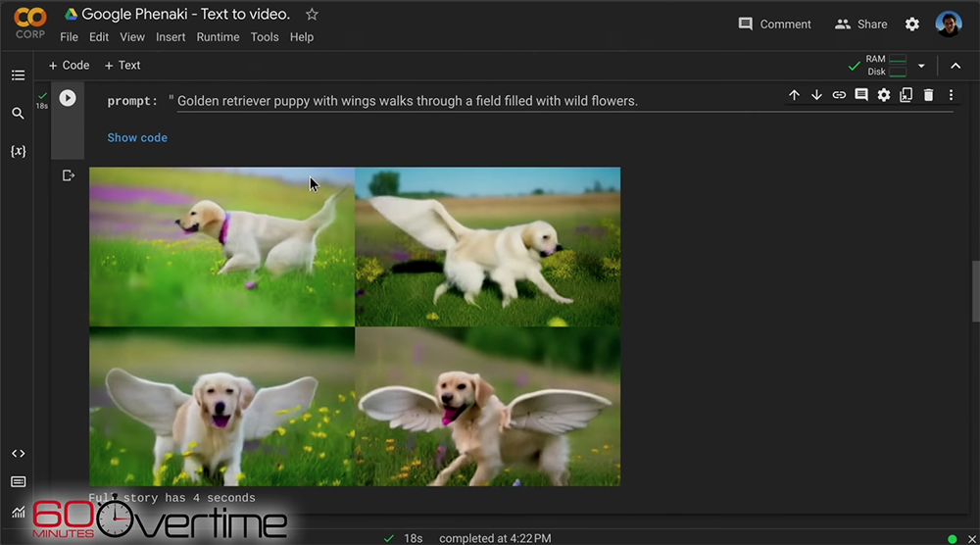Run the prompt cell with play button
This screenshot has width=980, height=545.
(68, 98)
